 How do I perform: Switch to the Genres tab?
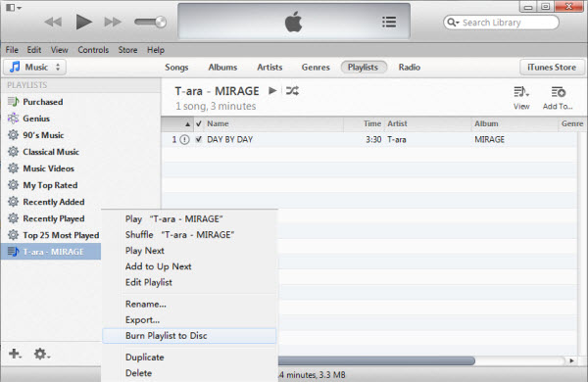point(316,68)
